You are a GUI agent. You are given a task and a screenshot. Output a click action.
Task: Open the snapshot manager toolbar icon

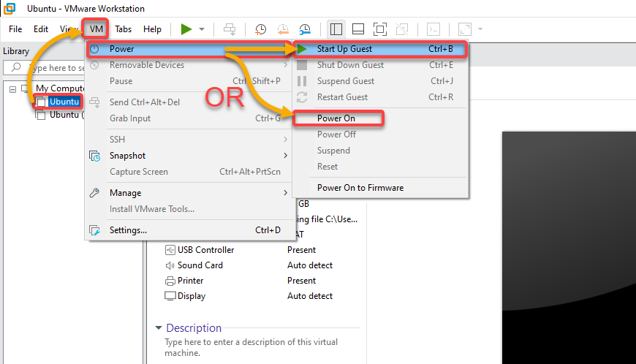[305, 29]
